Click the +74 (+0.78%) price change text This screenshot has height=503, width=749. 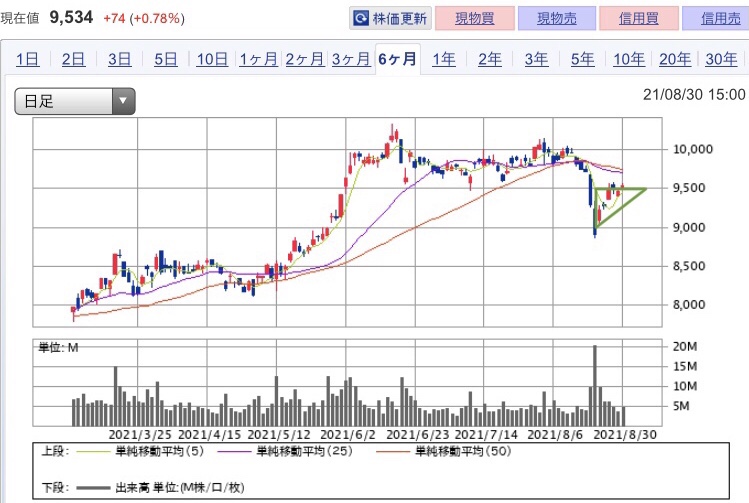[x=144, y=19]
